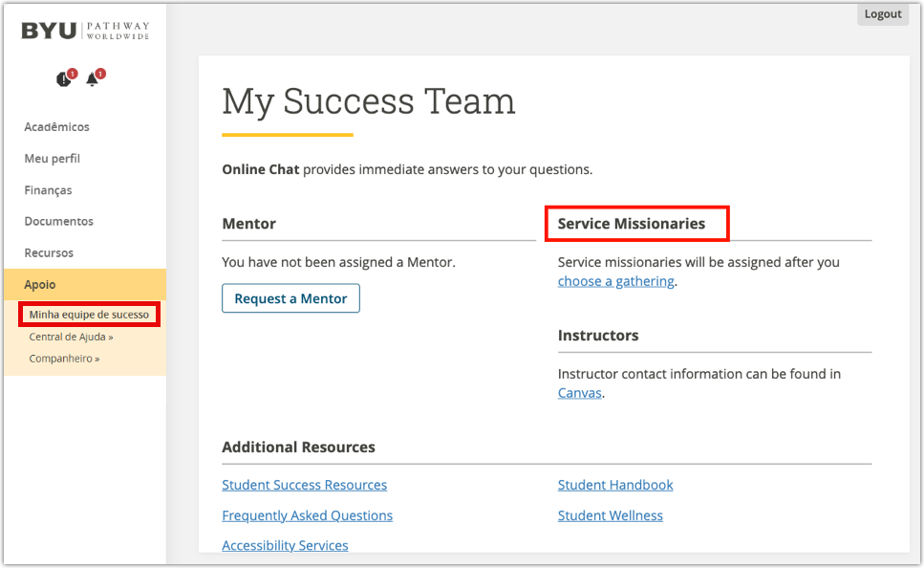Screen dimensions: 924x568
Task: Go to Meu perfil
Action: (52, 159)
